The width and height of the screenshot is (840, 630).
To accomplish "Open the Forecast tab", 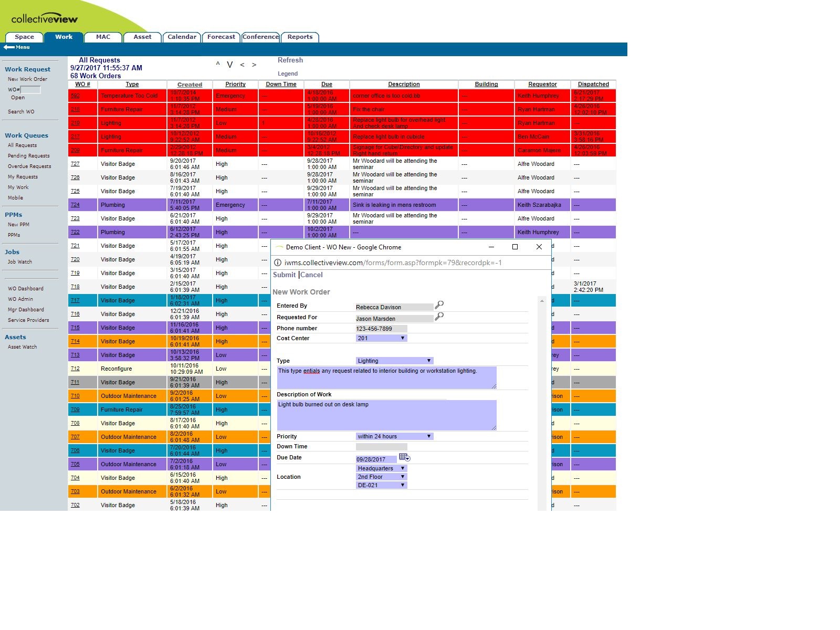I will click(221, 37).
